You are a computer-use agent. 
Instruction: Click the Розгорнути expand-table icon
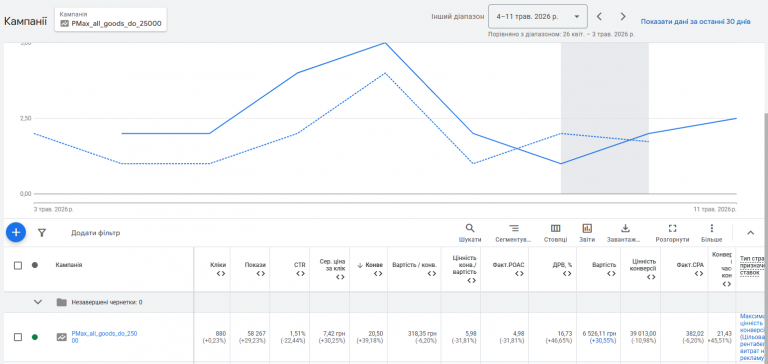point(672,233)
